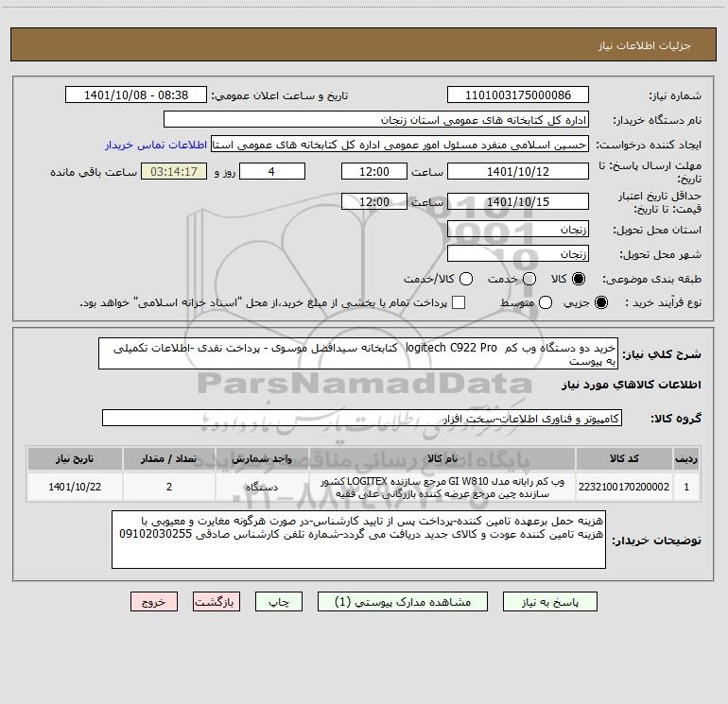Select the کالا/خدمت radio button
Screen dimensions: 728x704
click(466, 279)
